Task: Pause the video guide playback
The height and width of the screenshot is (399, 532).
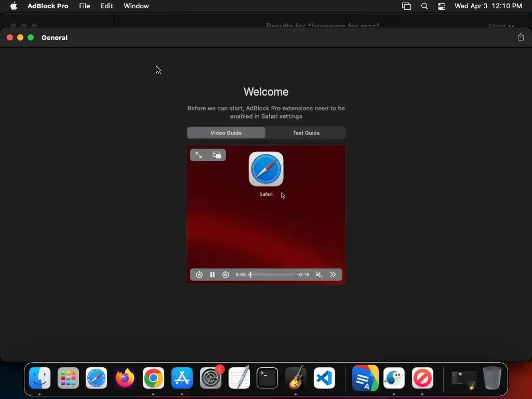Action: [x=212, y=274]
